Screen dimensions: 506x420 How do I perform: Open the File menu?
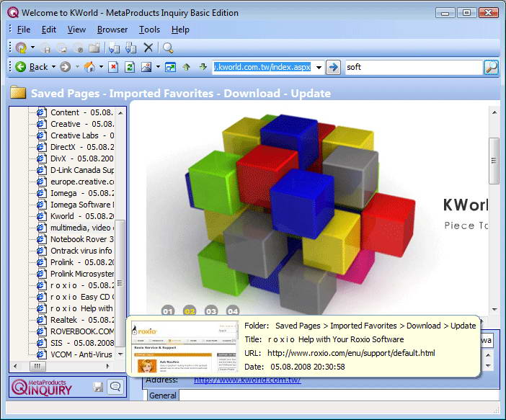click(24, 30)
